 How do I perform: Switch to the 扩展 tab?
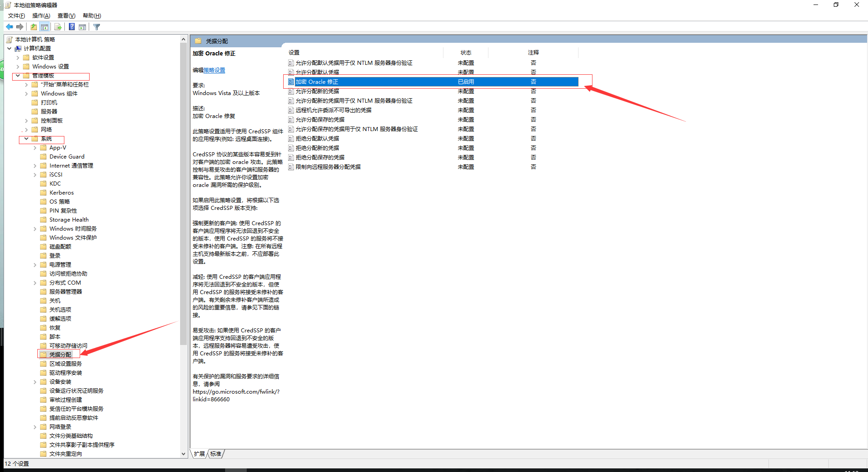[199, 454]
